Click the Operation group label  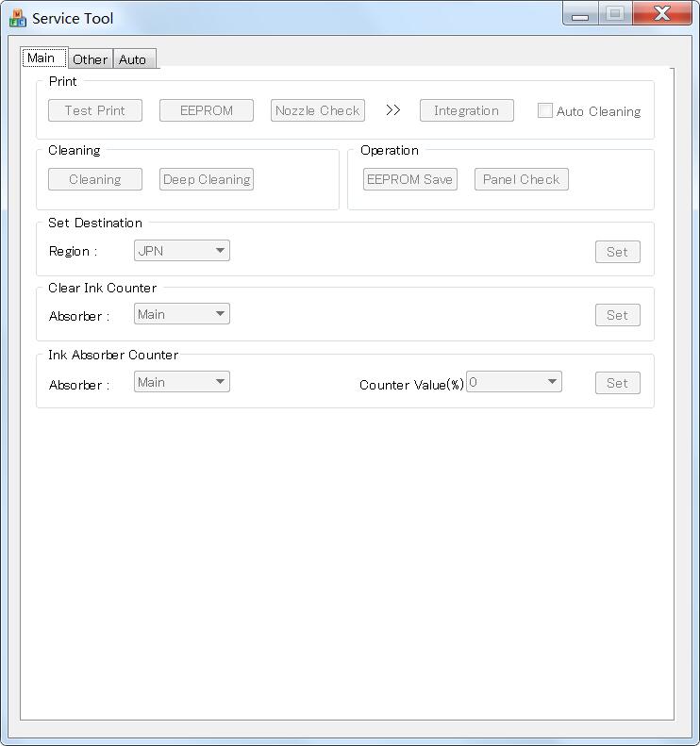coord(390,150)
